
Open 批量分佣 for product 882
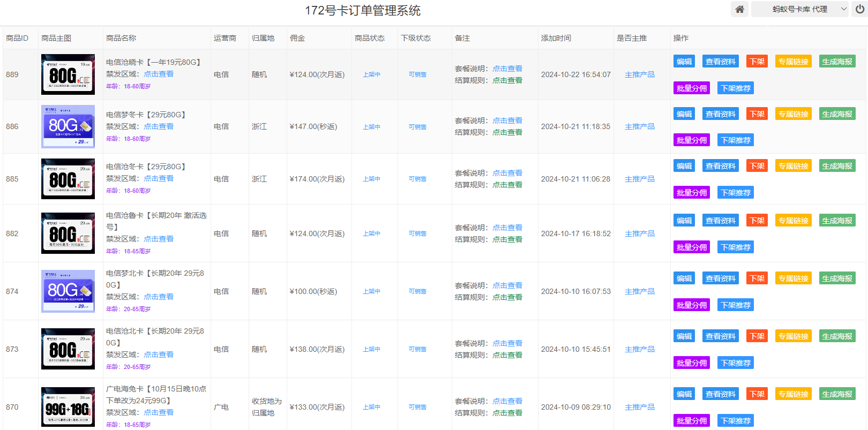(x=692, y=247)
